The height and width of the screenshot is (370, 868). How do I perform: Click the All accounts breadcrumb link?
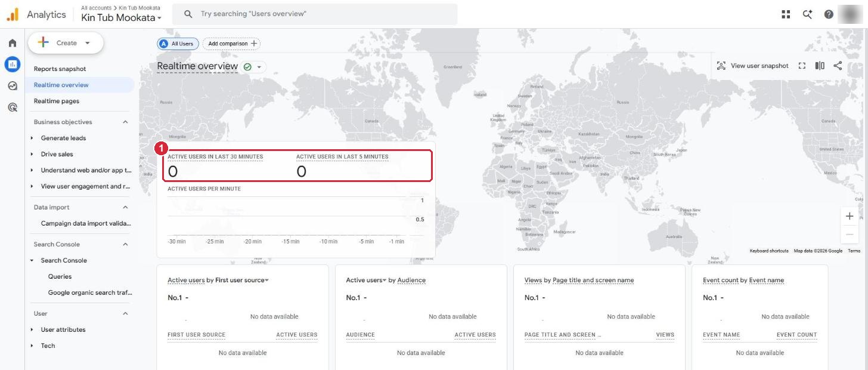96,8
